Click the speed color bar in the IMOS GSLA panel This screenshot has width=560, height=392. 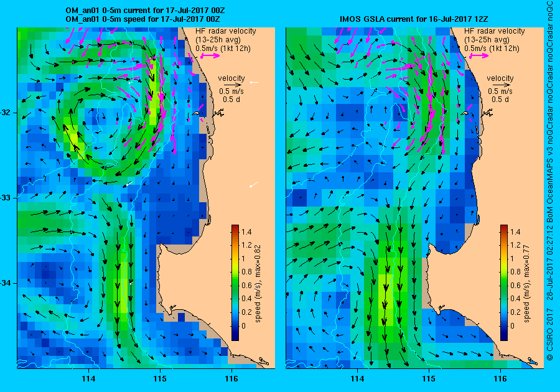click(503, 282)
